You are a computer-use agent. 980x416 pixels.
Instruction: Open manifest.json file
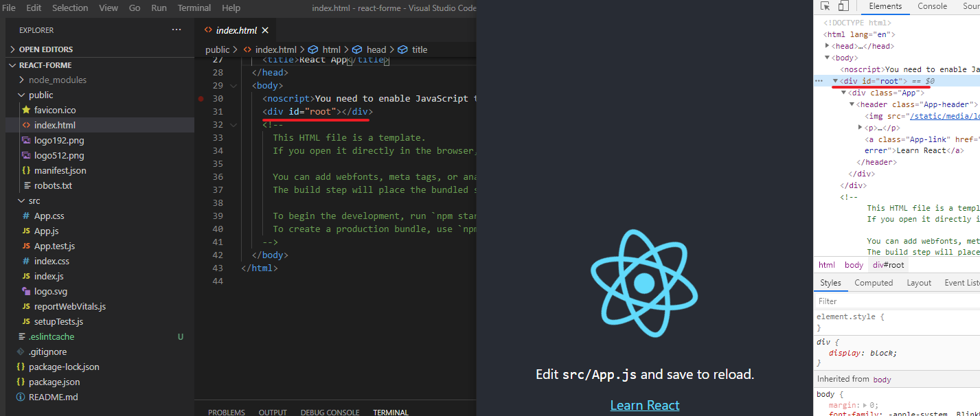pyautogui.click(x=60, y=170)
